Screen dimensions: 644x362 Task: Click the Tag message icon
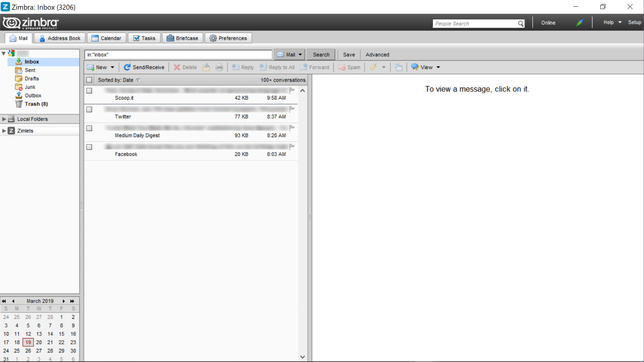373,67
